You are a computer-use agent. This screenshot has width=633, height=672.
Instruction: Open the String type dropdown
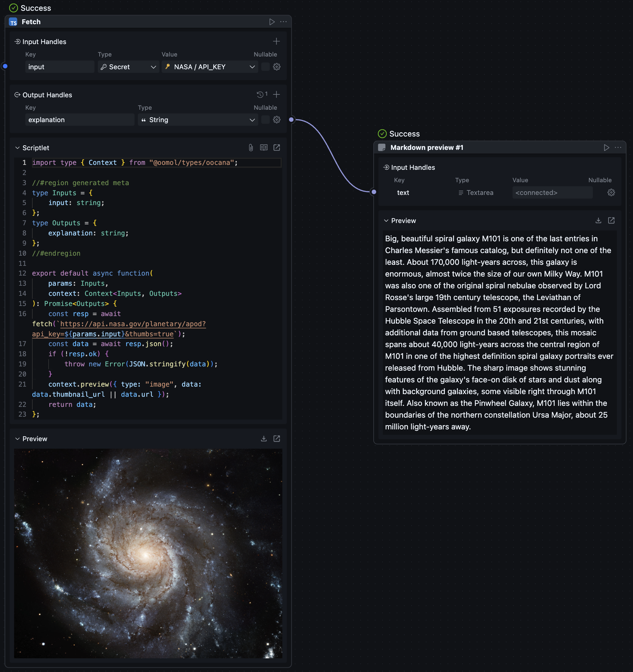[198, 120]
